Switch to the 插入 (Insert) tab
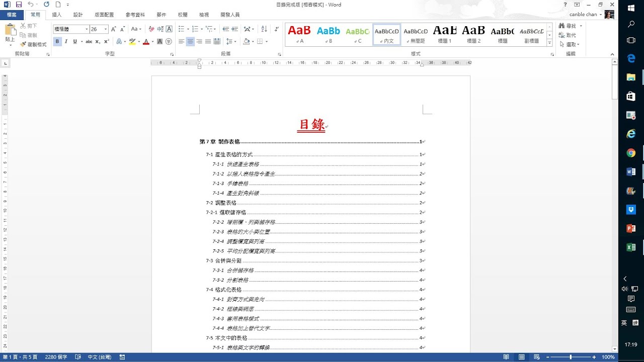Screen dimensions: 644x362 coord(57,15)
